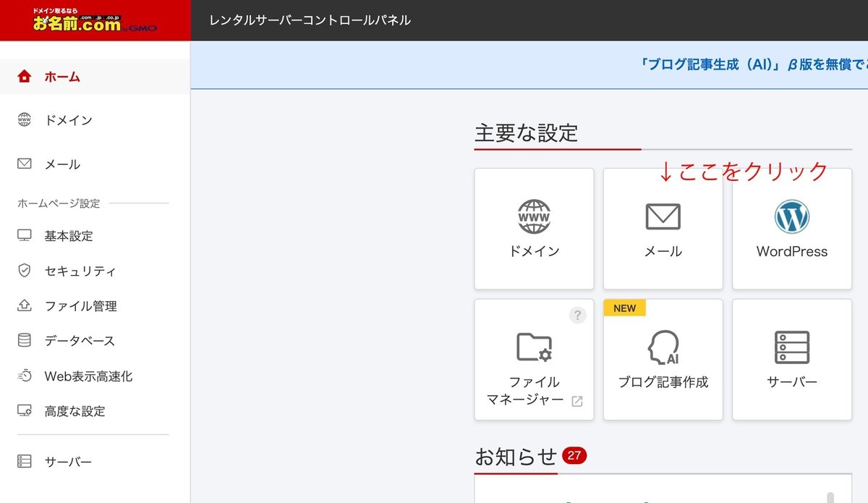The height and width of the screenshot is (503, 868).
Task: Open the サーバー item at sidebar bottom
Action: pyautogui.click(x=61, y=461)
